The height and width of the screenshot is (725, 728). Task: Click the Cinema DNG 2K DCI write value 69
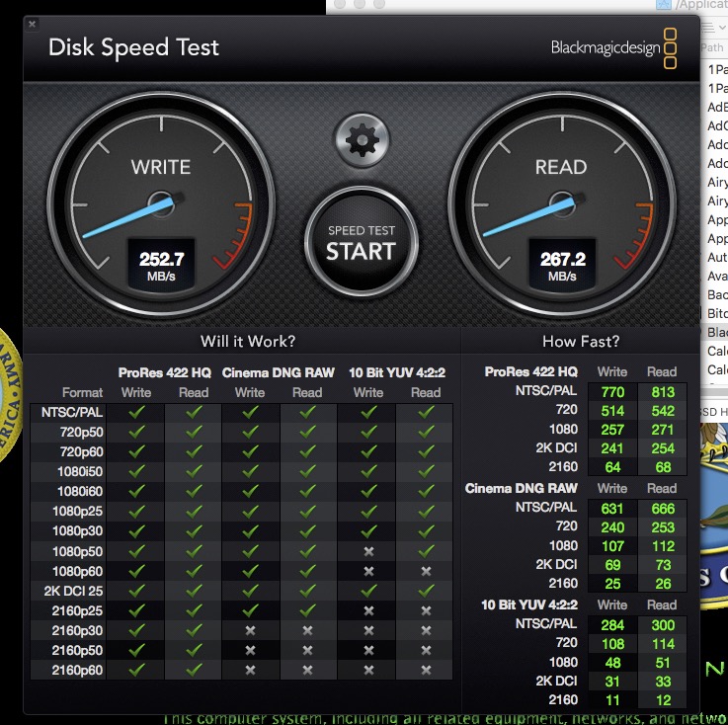click(612, 565)
